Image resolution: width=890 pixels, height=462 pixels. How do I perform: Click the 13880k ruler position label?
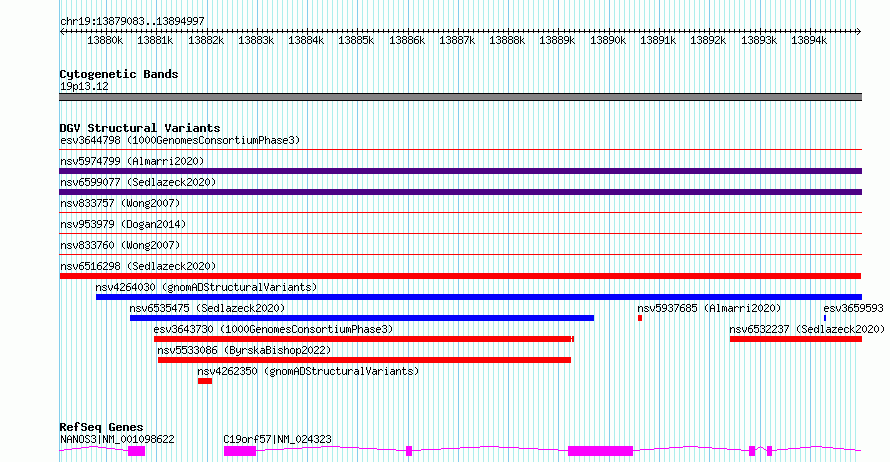[105, 40]
